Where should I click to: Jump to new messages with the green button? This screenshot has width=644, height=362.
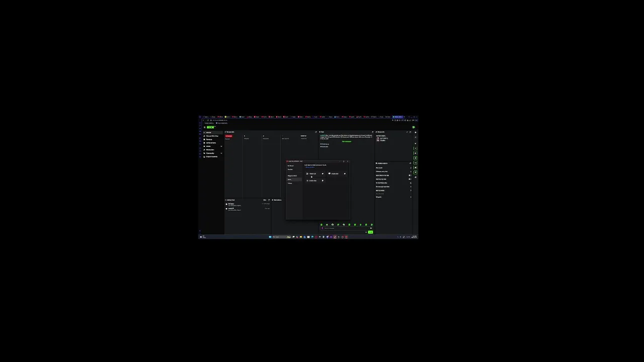pyautogui.click(x=347, y=142)
